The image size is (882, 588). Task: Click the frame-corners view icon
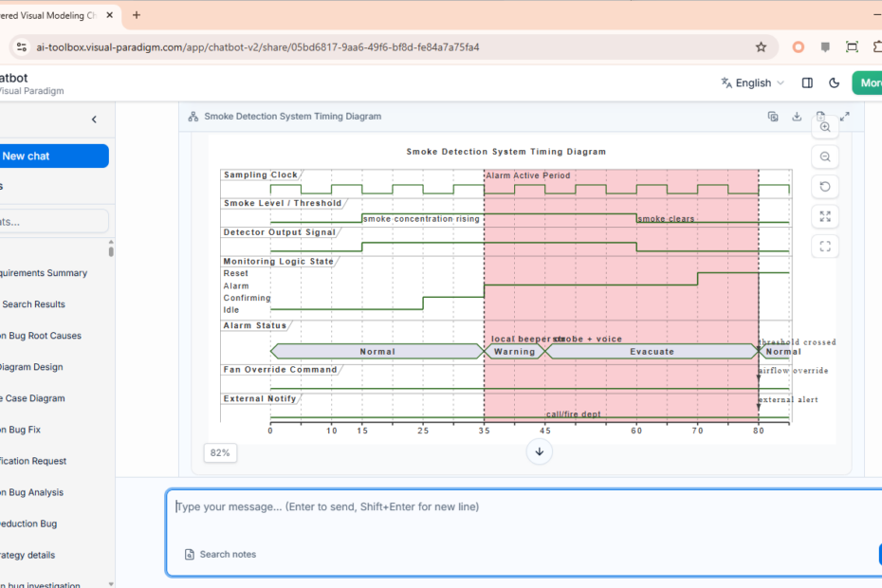825,247
